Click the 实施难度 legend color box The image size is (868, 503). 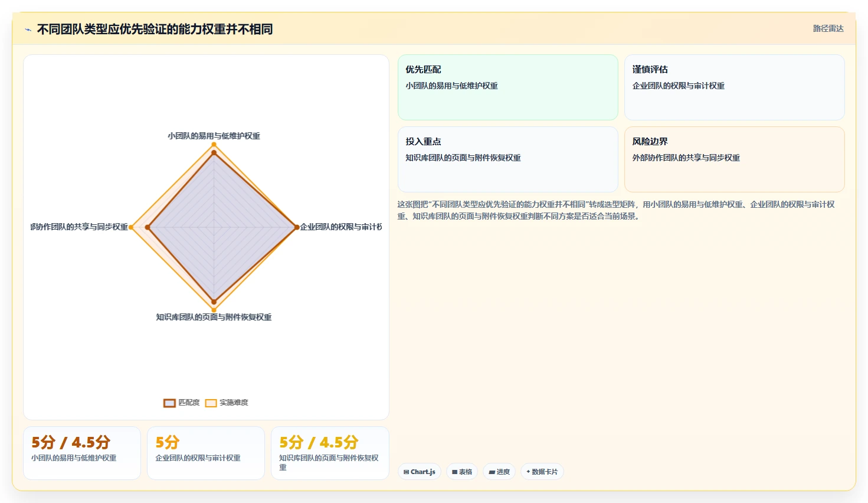(x=211, y=403)
